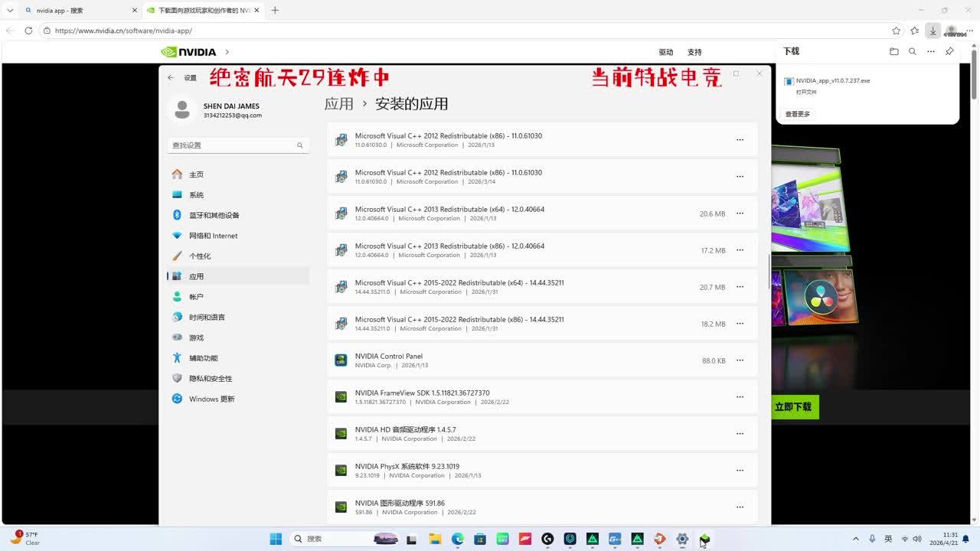980x551 pixels.
Task: Open the browser favorites list
Action: pos(915,31)
